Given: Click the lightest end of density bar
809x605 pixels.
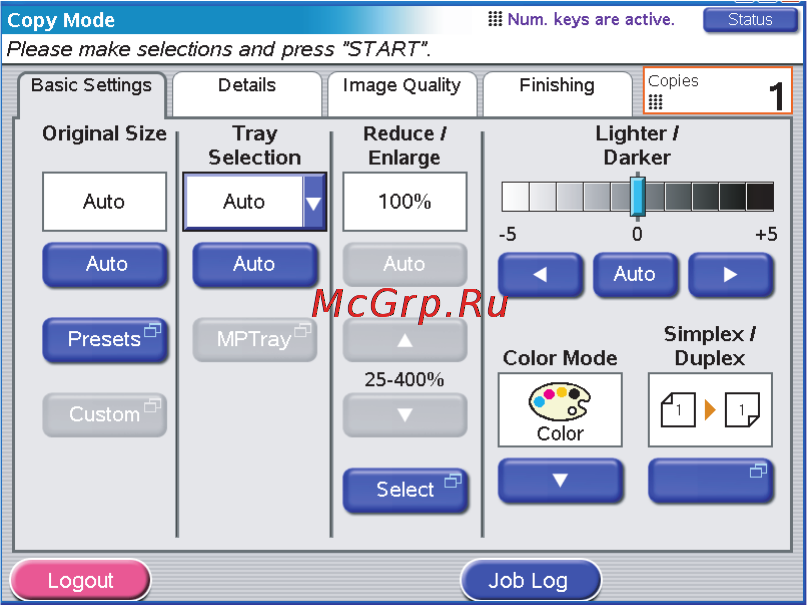Looking at the screenshot, I should (x=515, y=197).
